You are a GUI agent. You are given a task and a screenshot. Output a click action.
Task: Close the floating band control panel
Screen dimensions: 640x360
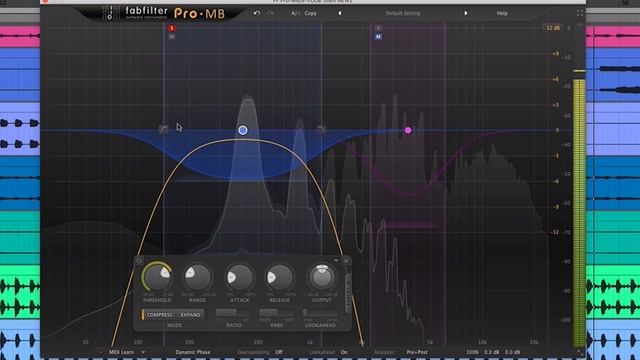pyautogui.click(x=346, y=260)
